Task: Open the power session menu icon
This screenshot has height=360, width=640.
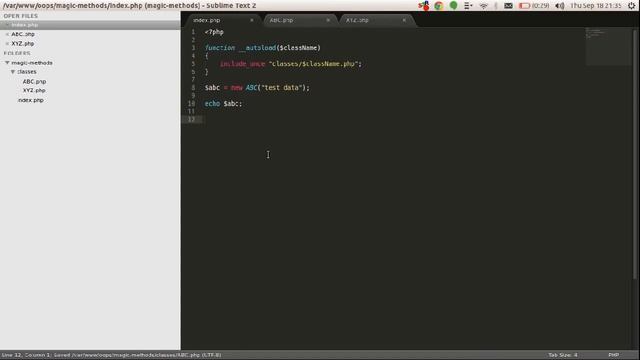Action: pyautogui.click(x=631, y=6)
